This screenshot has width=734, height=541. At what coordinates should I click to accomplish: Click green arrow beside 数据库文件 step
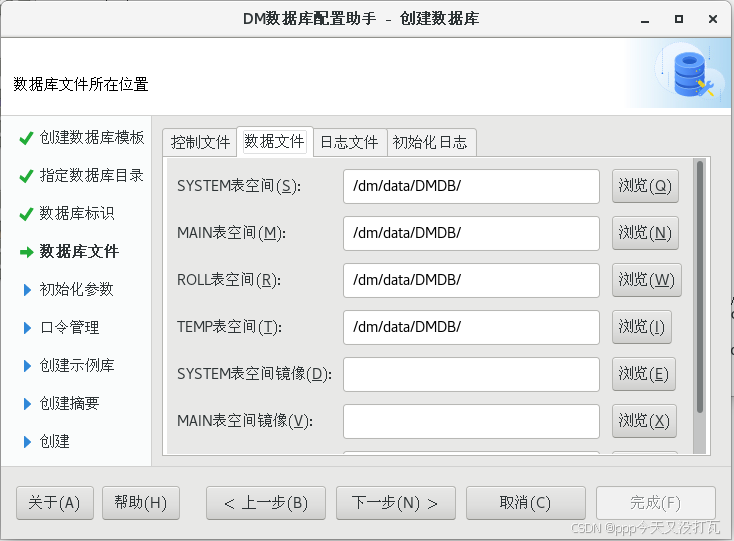pyautogui.click(x=27, y=252)
